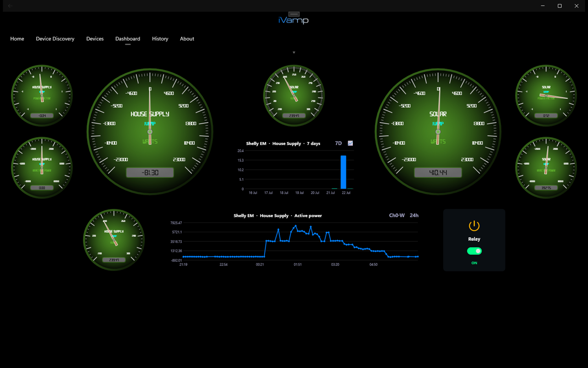Open the Home tab

point(17,39)
